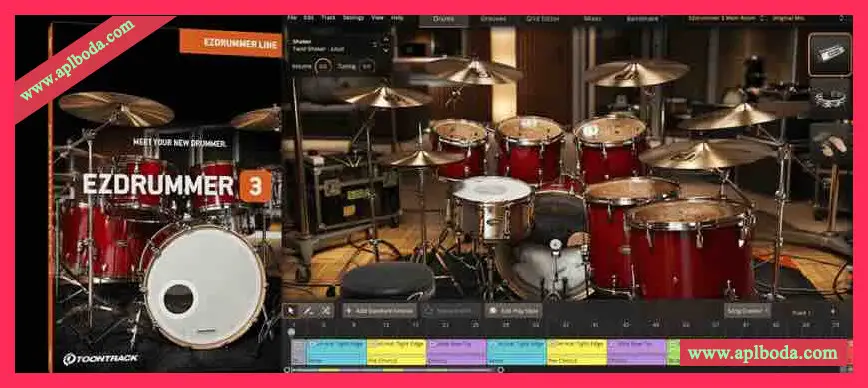The width and height of the screenshot is (868, 388).
Task: Select the second yellow Pre Chorus block
Action: pos(577,352)
